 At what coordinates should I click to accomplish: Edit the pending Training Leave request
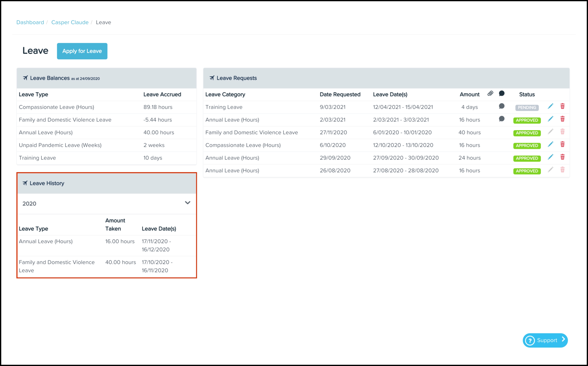click(x=550, y=106)
